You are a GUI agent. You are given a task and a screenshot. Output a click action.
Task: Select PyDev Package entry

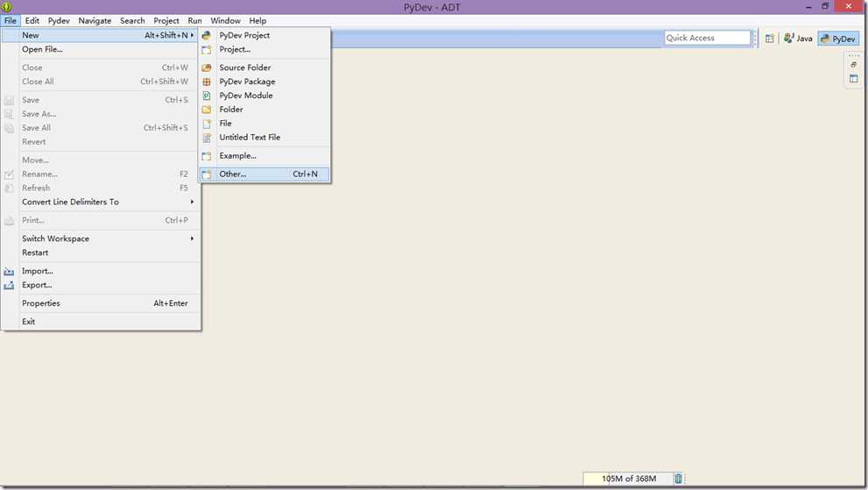265,82
